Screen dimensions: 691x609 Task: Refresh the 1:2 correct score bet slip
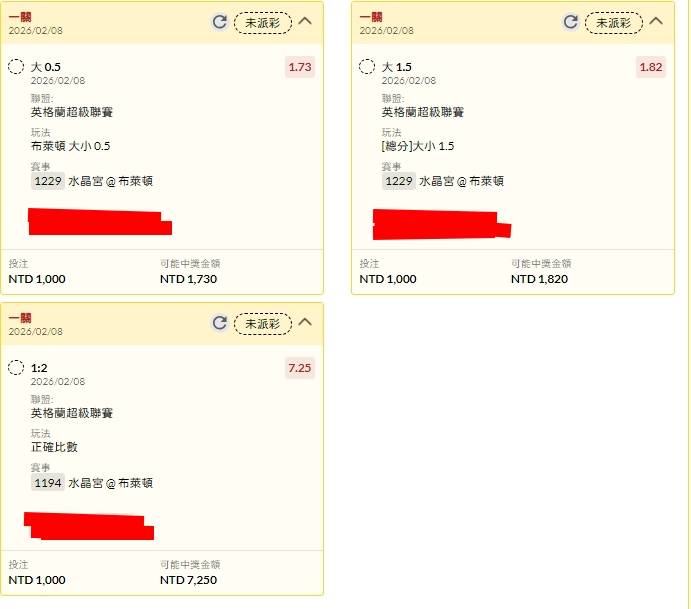[x=220, y=323]
